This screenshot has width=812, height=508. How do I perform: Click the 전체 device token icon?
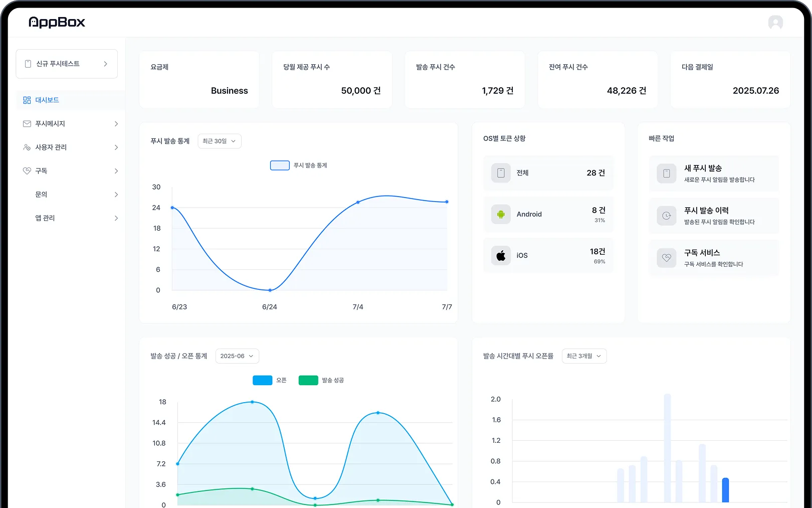[500, 173]
